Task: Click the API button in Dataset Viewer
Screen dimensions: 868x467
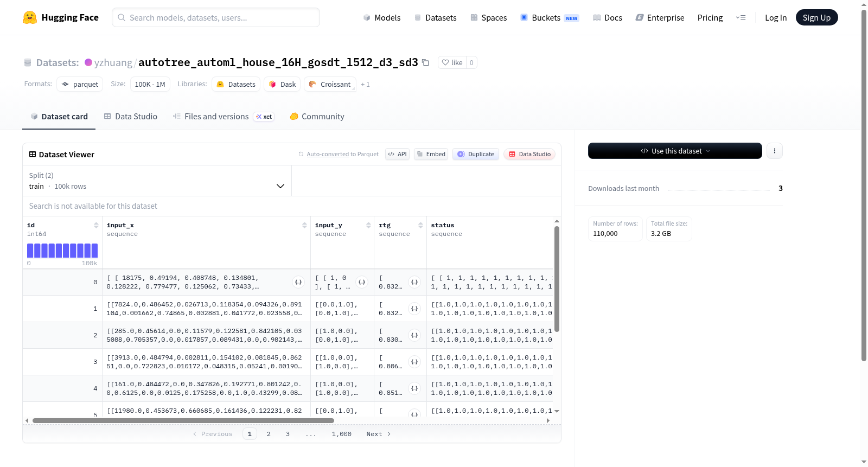Action: point(397,154)
